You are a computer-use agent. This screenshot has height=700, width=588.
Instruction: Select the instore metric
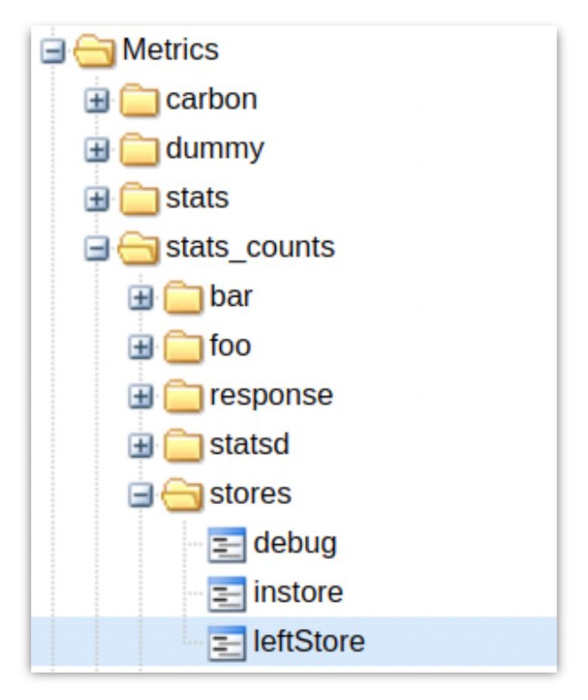click(298, 591)
